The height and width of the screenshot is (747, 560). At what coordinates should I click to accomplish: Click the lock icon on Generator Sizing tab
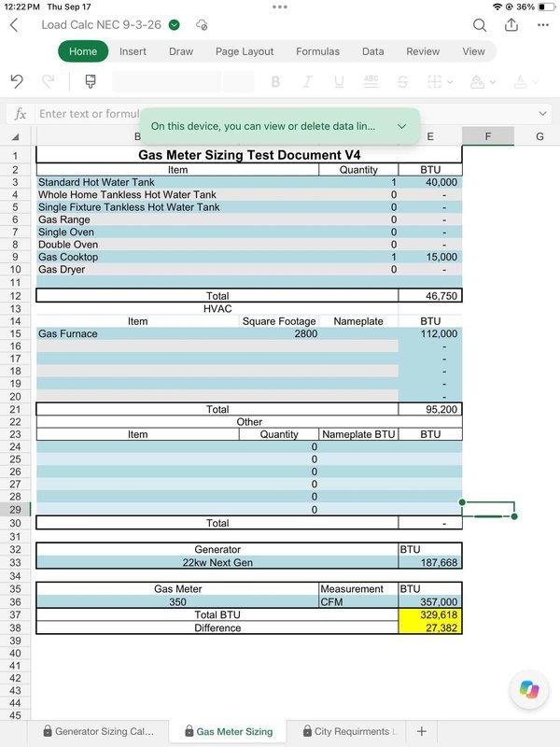coord(48,731)
